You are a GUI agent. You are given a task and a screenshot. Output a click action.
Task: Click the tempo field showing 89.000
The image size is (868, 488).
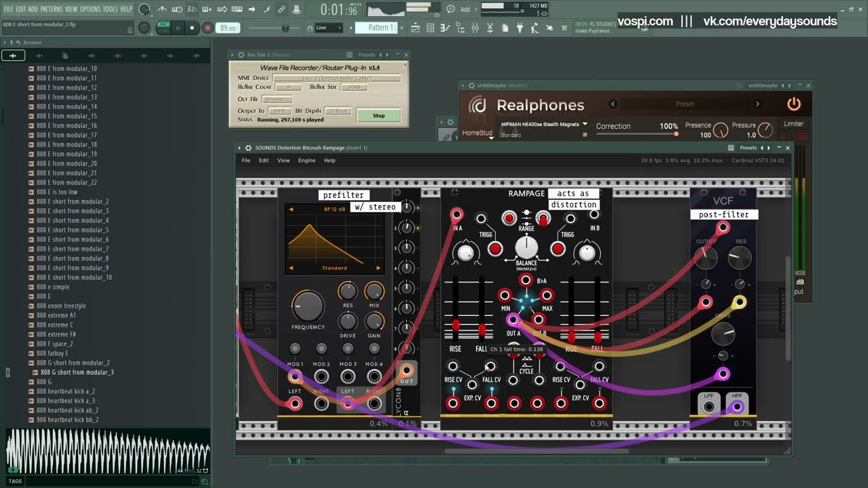point(229,28)
